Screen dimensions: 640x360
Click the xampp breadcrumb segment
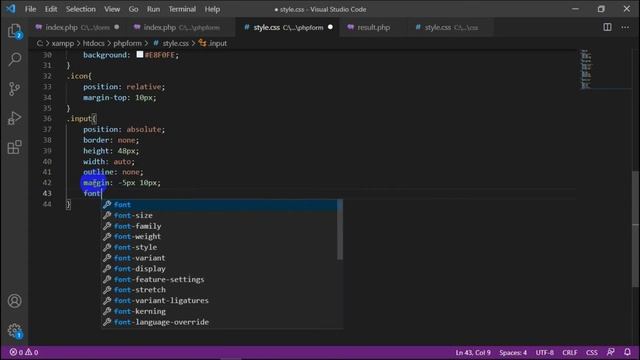tap(62, 43)
